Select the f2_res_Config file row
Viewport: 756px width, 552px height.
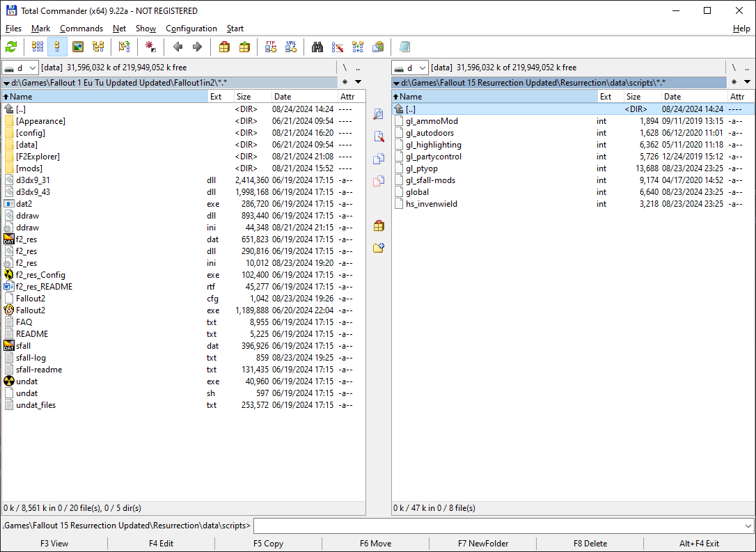184,275
